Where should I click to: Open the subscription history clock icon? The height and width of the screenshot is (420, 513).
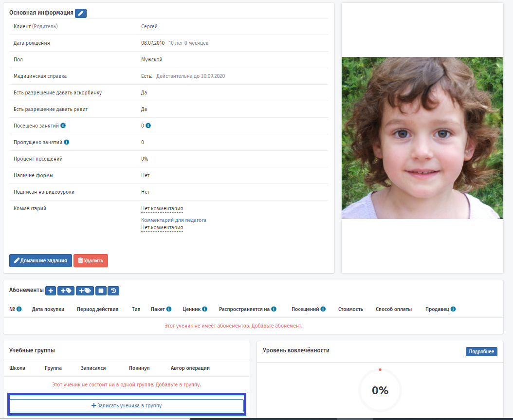pyautogui.click(x=113, y=291)
